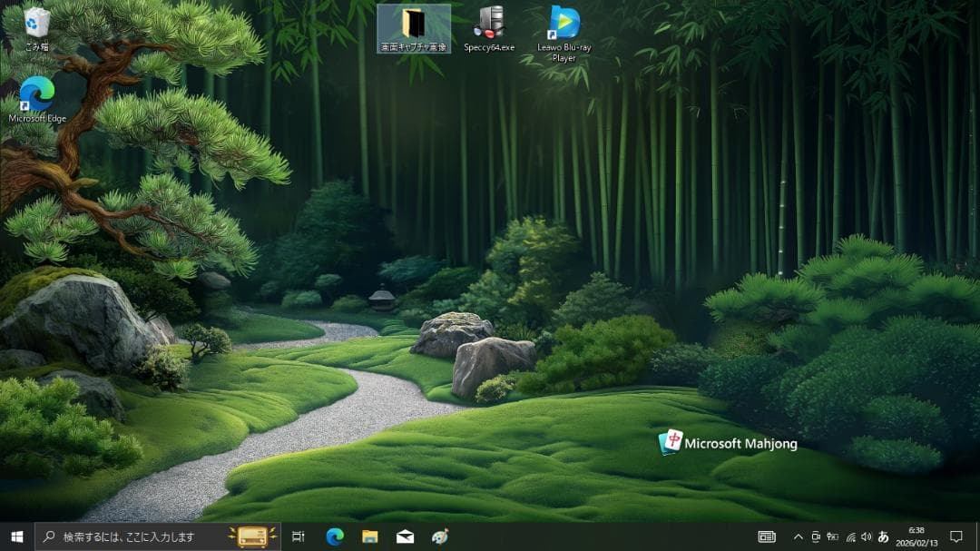Expand hidden tray icons with the chevron
980x551 pixels.
click(x=799, y=536)
